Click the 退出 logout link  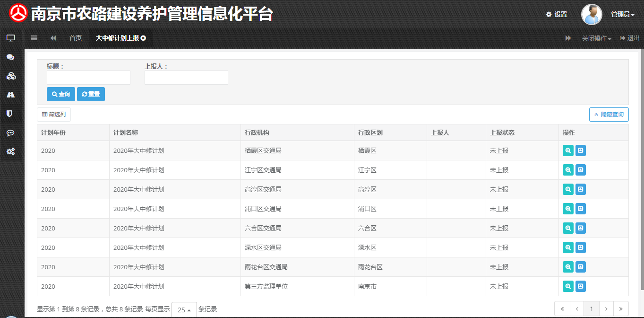(630, 38)
